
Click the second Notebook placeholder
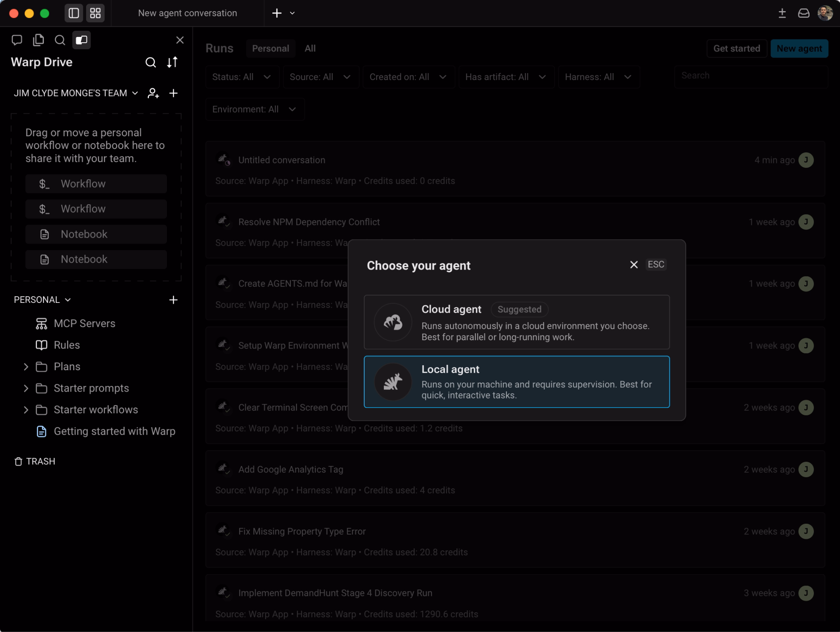pos(96,259)
